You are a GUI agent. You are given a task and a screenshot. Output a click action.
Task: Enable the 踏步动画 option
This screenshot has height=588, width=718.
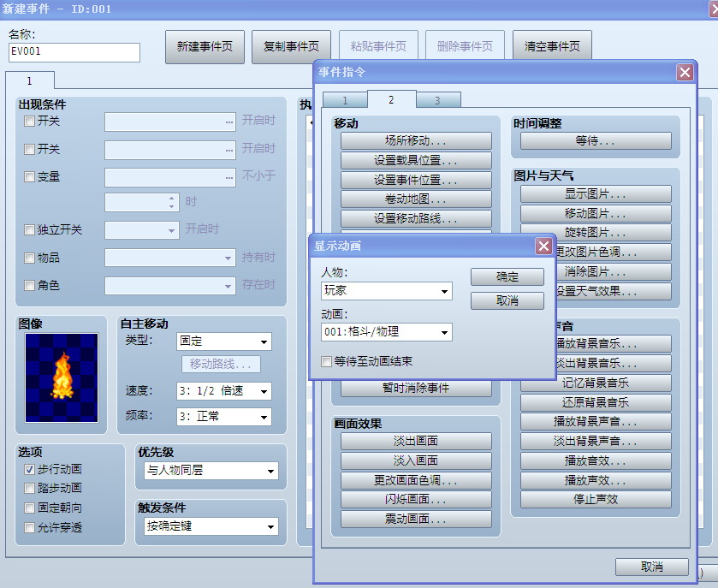click(29, 488)
